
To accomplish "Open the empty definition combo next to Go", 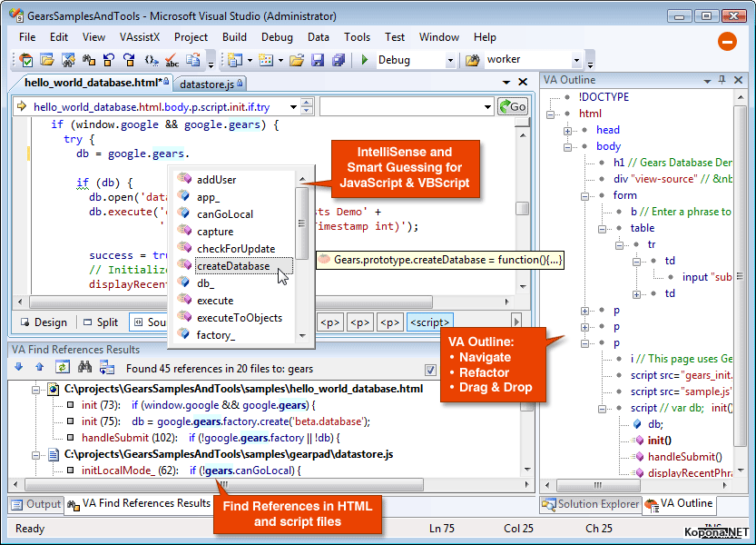I will coord(487,106).
